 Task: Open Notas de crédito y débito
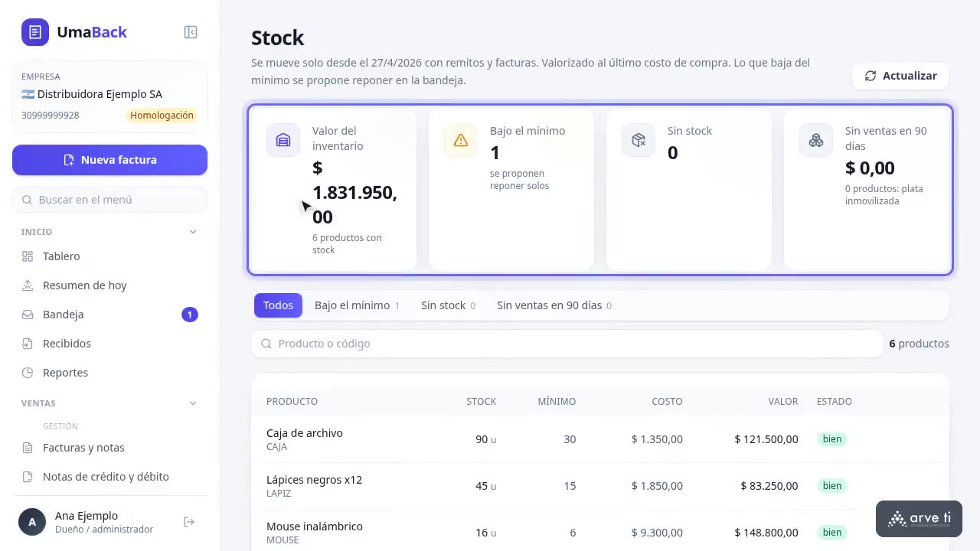point(109,477)
